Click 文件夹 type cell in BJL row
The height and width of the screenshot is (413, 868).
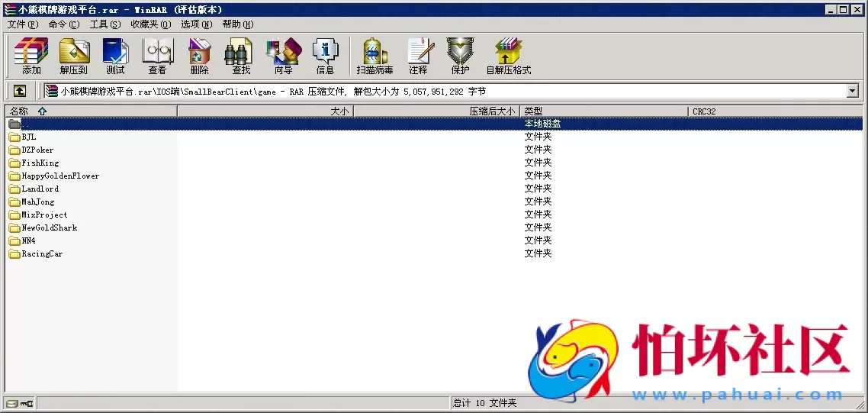[x=538, y=137]
